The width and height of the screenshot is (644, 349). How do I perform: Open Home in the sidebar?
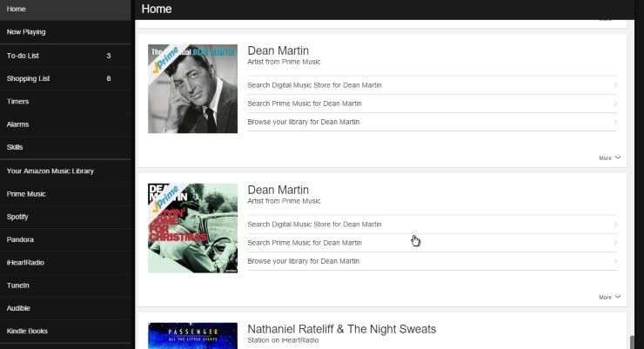[x=65, y=9]
